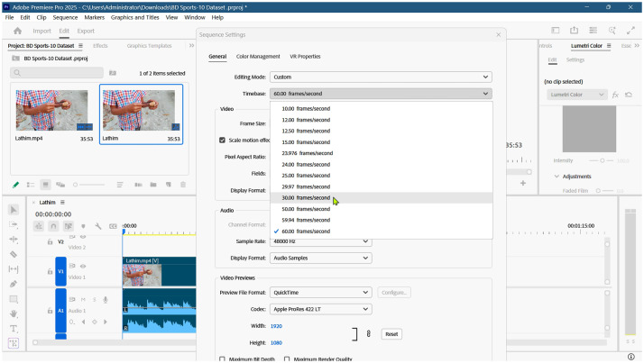
Task: Edit the preview Width value 1920
Action: point(276,326)
